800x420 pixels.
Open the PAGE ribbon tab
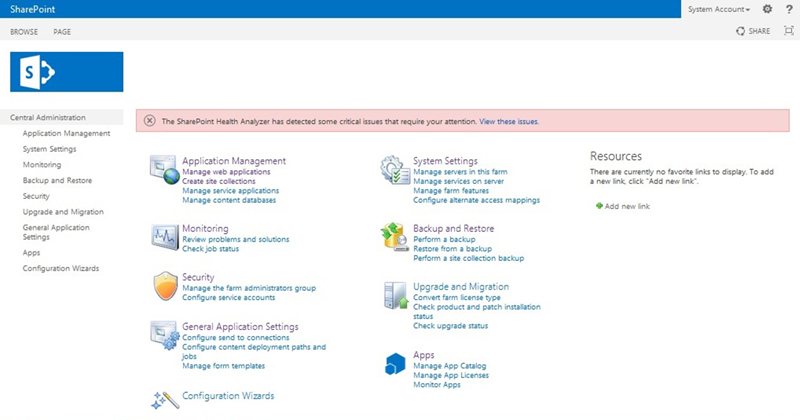(62, 32)
